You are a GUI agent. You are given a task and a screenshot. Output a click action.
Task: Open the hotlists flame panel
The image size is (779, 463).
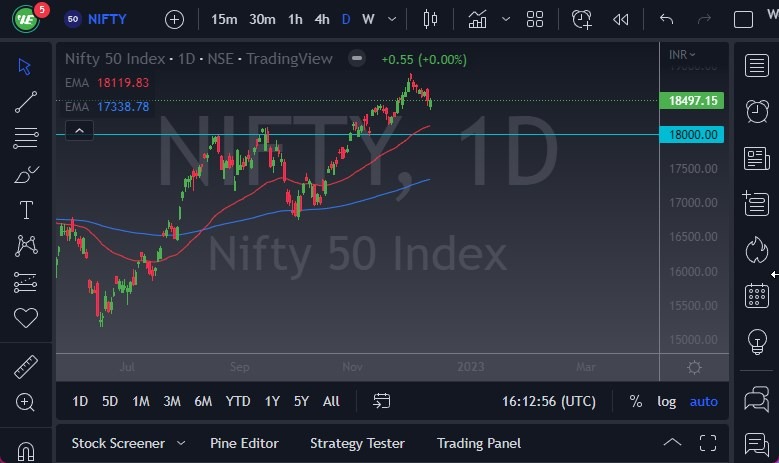[757, 249]
